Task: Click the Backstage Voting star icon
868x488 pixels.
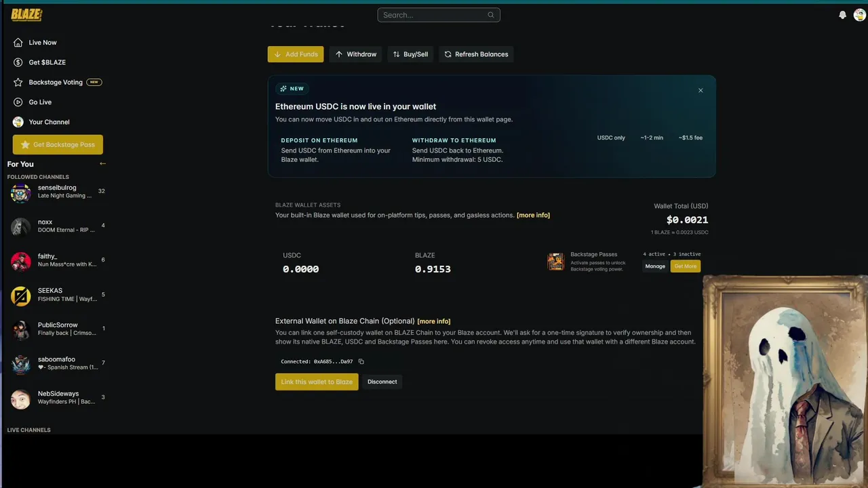Action: 18,82
